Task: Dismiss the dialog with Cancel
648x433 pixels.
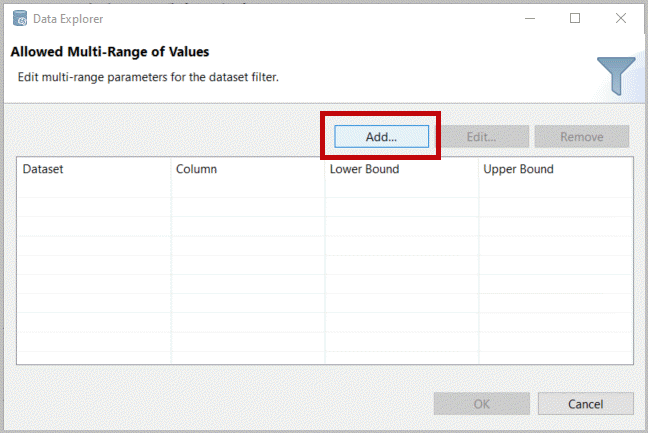Action: (585, 404)
